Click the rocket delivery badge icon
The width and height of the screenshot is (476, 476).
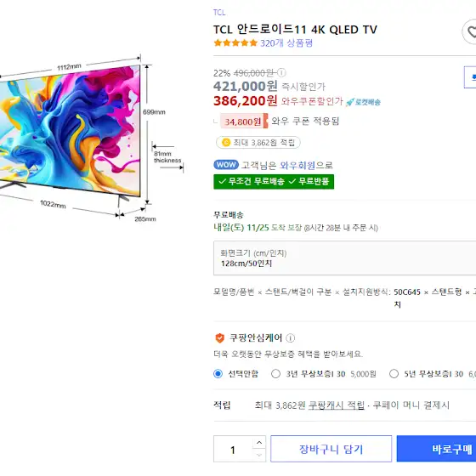point(363,102)
